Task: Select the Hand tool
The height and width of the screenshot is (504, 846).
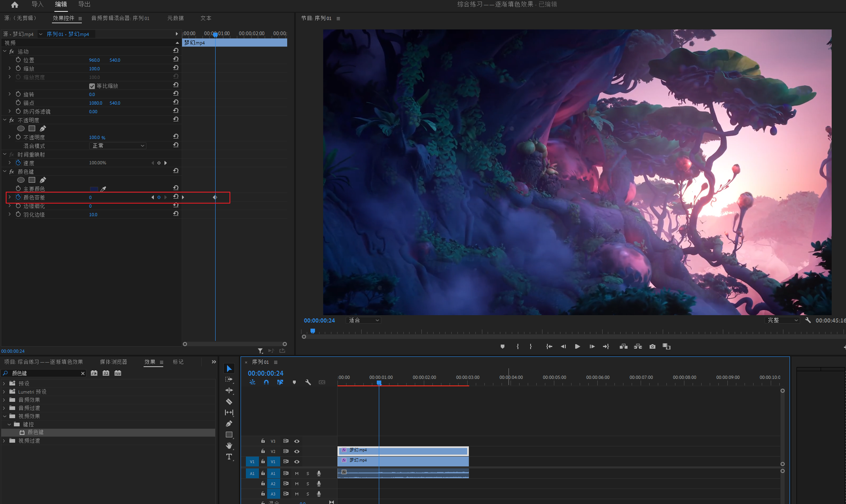Action: [x=229, y=446]
